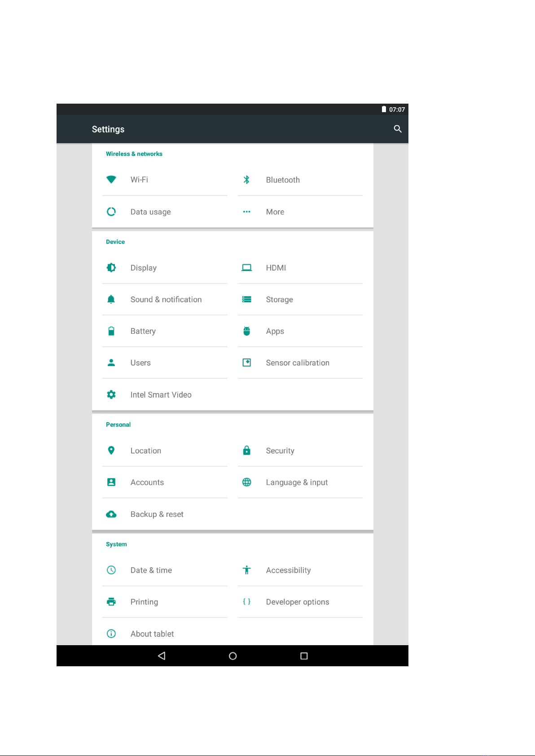Screen dimensions: 535x756
Task: Tap the Sound bell icon
Action: click(111, 299)
